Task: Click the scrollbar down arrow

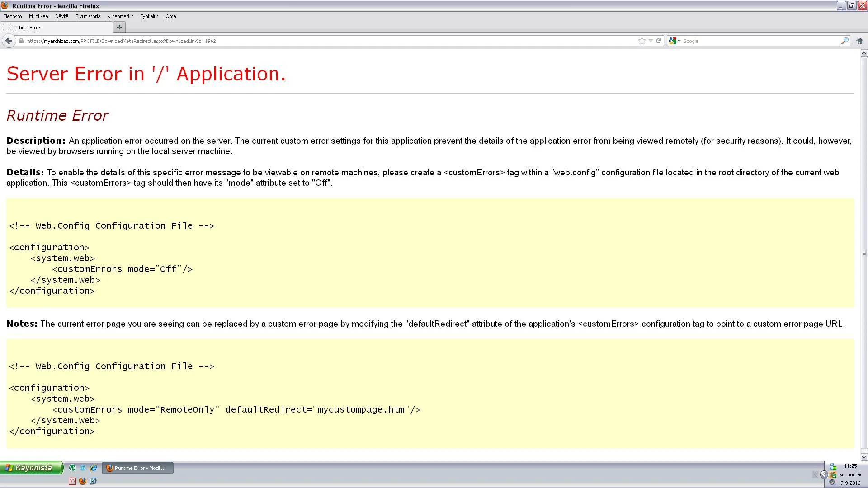Action: [864, 457]
